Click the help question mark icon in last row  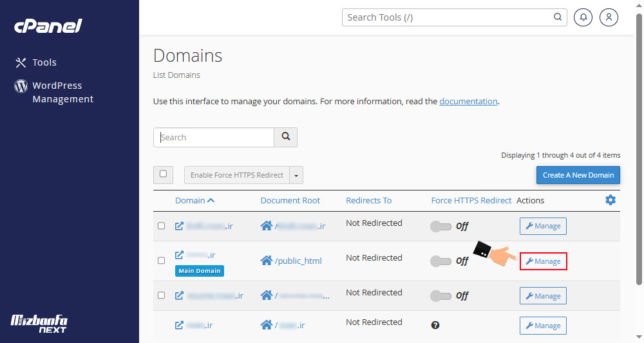coord(435,326)
